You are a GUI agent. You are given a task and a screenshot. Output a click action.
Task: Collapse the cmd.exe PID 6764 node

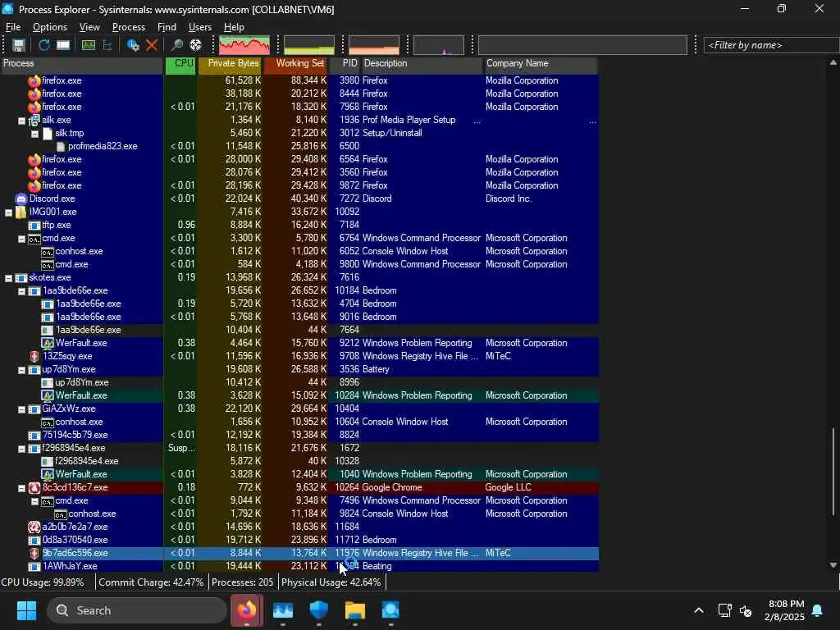pos(21,239)
